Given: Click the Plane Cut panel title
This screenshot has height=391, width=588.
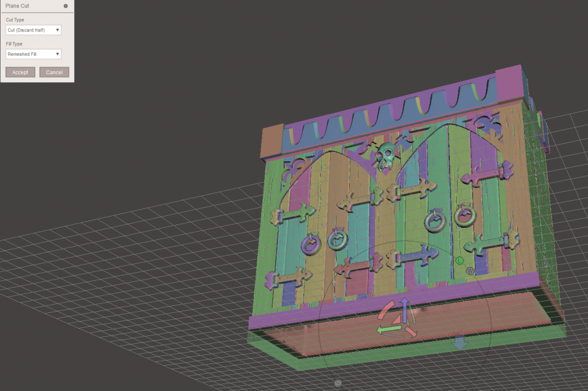Looking at the screenshot, I should coord(17,6).
